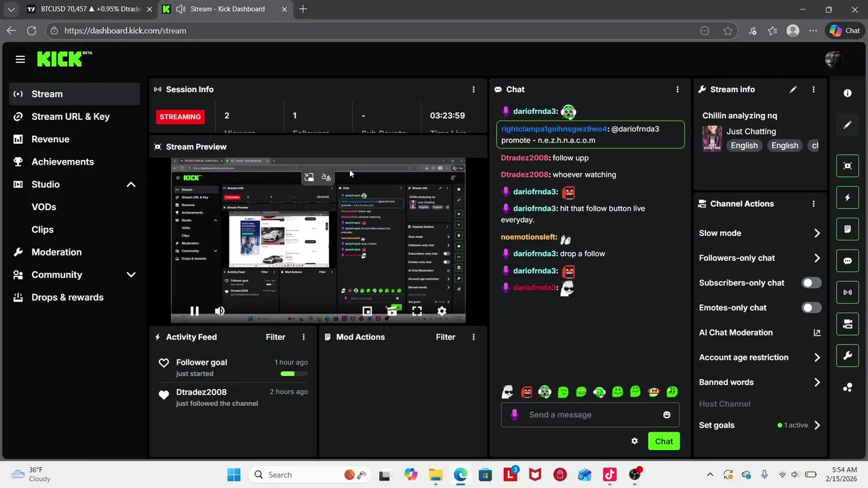The width and height of the screenshot is (868, 488).
Task: Click username noemotionsleft in chat
Action: tap(529, 237)
